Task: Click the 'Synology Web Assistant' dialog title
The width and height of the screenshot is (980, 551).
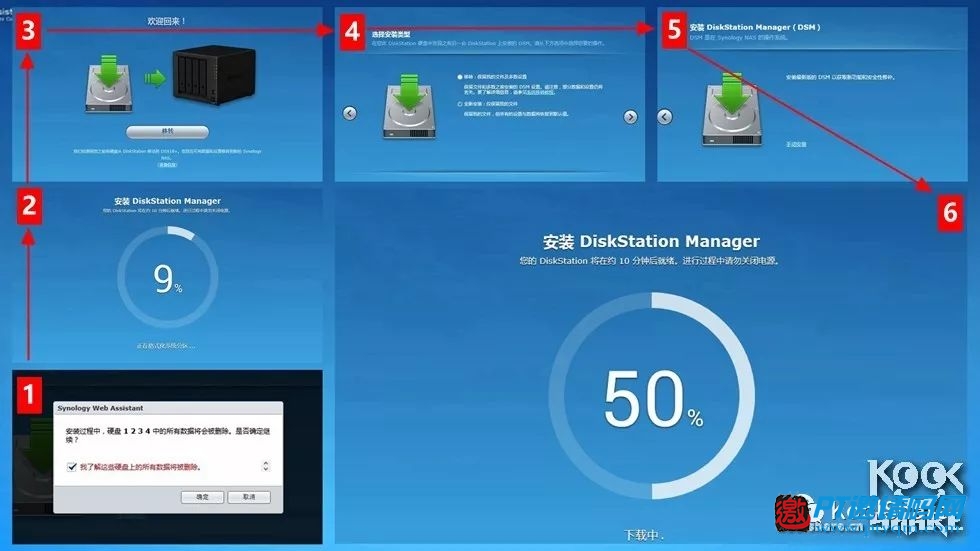Action: [x=100, y=408]
